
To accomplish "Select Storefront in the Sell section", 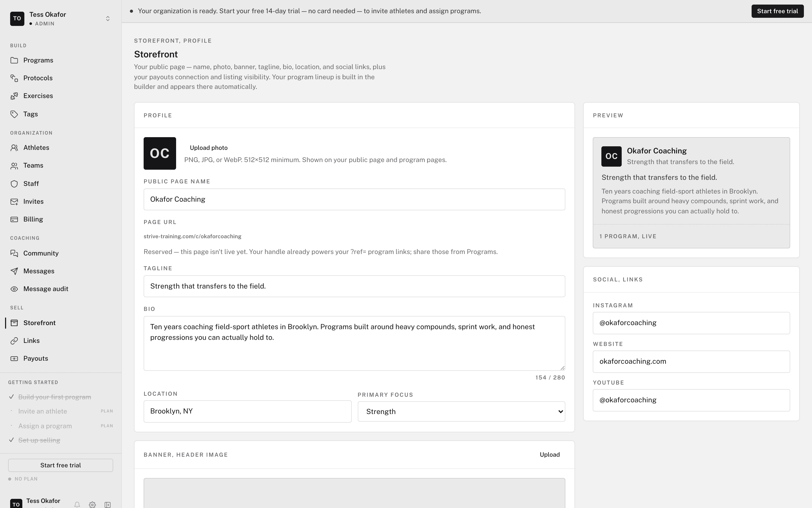I will pyautogui.click(x=39, y=323).
